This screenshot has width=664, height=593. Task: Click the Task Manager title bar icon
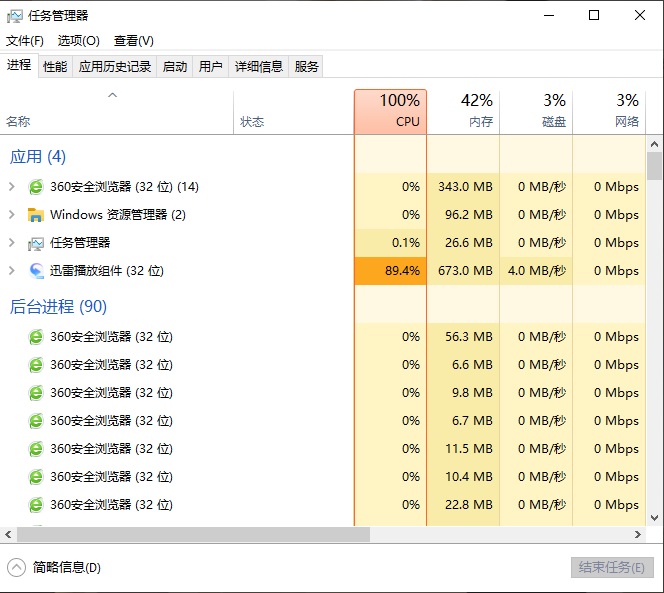[x=15, y=15]
